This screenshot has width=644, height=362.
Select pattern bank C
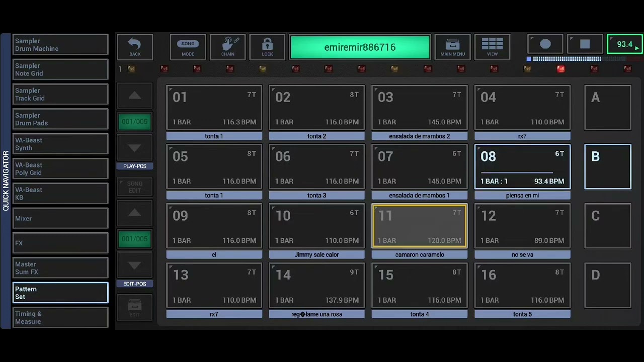607,226
